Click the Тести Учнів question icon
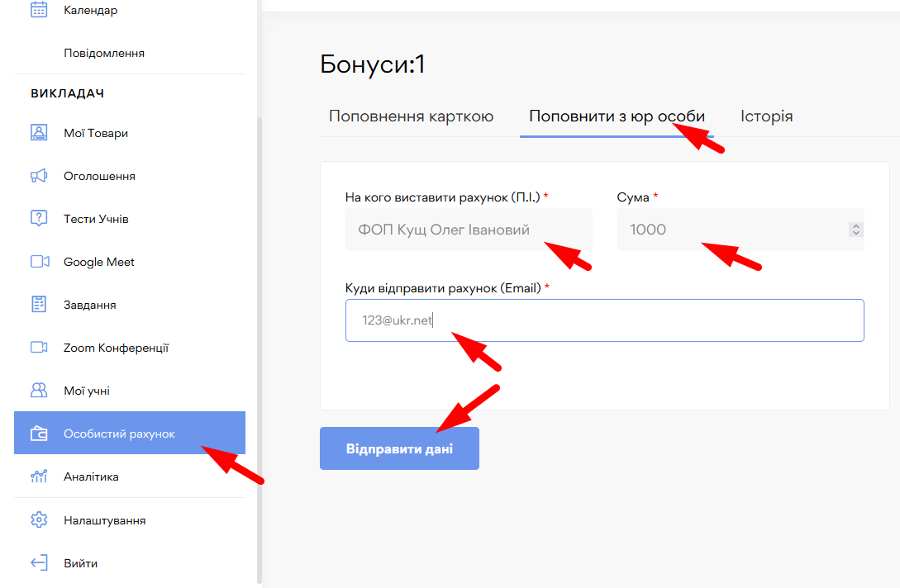This screenshot has width=900, height=588. click(39, 219)
